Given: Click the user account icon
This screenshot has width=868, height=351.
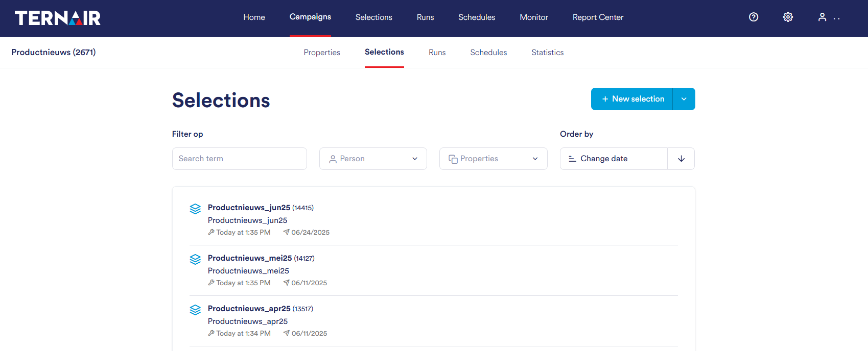Looking at the screenshot, I should tap(822, 17).
